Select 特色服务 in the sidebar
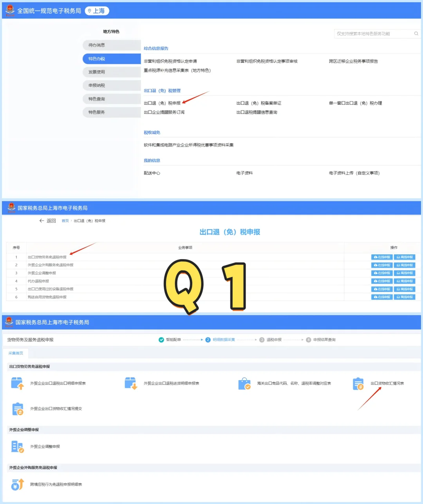The image size is (423, 504). point(112,112)
